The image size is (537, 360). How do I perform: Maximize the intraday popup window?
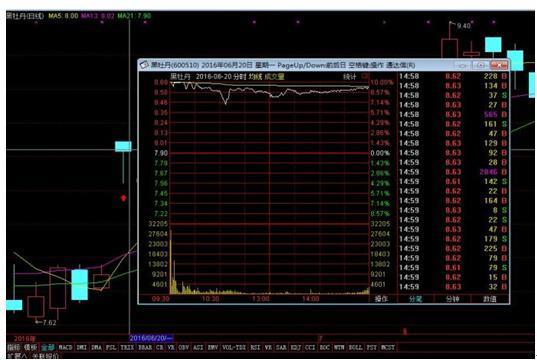[480, 65]
